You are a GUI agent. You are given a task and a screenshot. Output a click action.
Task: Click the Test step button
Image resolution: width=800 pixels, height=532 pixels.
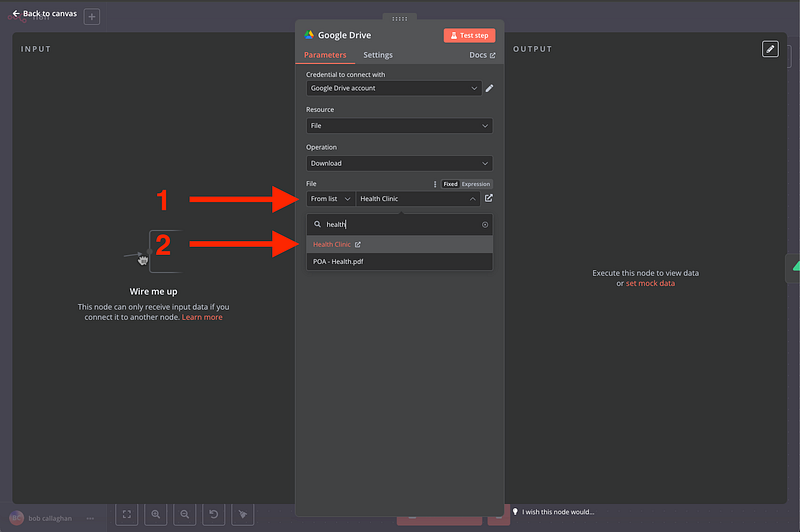(x=469, y=35)
